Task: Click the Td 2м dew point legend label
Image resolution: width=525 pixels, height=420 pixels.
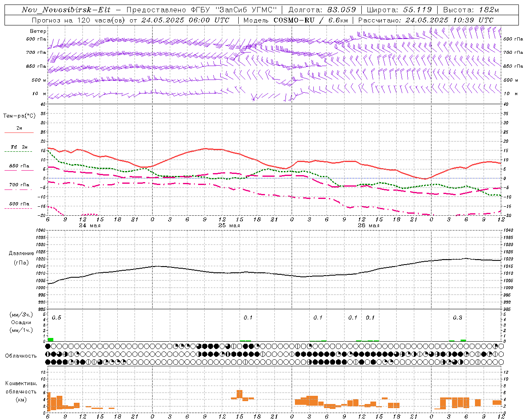Action: click(19, 147)
